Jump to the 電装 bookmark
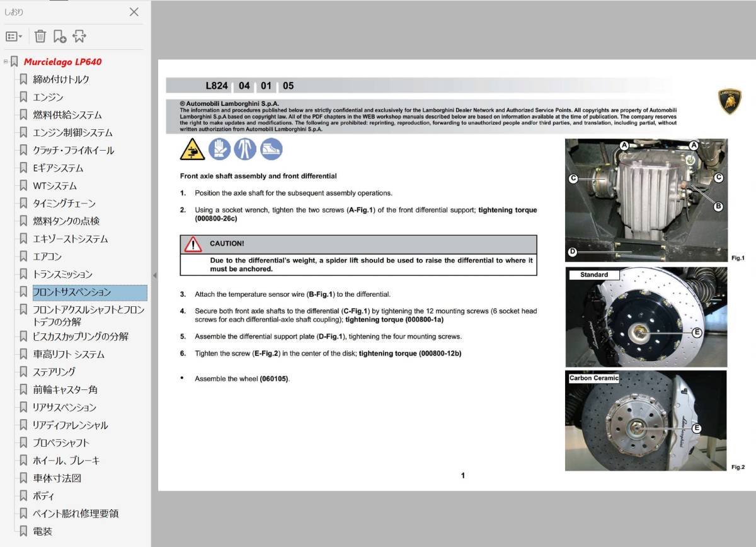The image size is (756, 547). pos(43,531)
